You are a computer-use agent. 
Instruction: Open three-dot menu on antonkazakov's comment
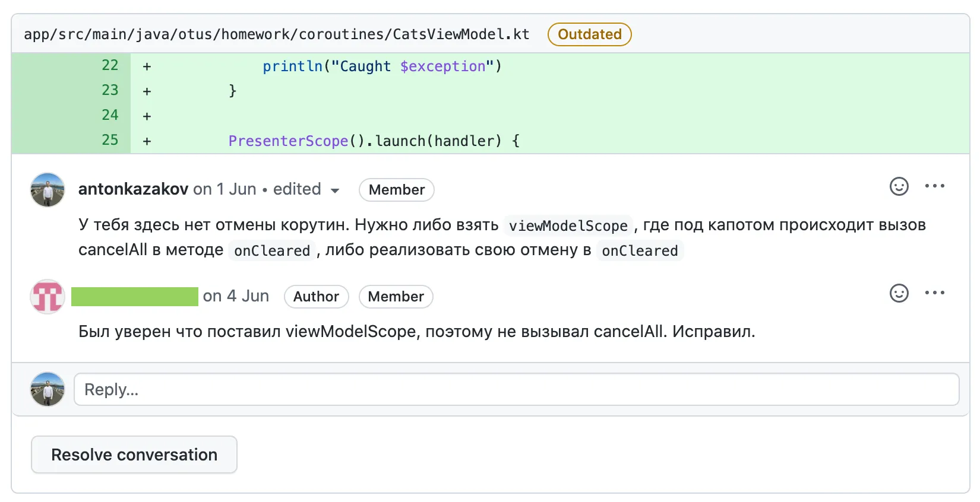tap(935, 186)
